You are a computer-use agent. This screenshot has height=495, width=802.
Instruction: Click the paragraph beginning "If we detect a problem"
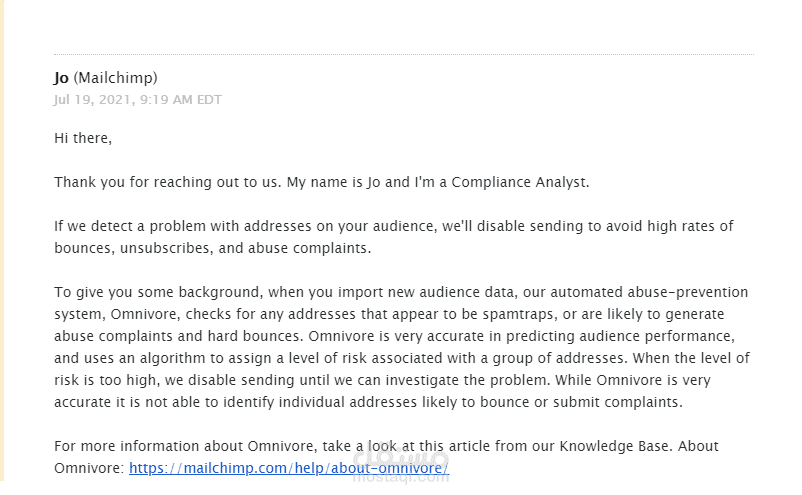394,237
